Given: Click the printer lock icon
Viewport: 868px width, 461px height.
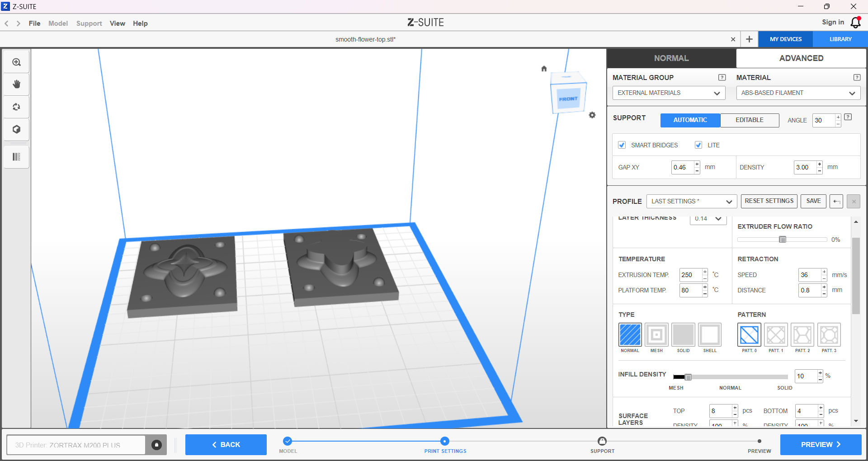Looking at the screenshot, I should [x=156, y=445].
